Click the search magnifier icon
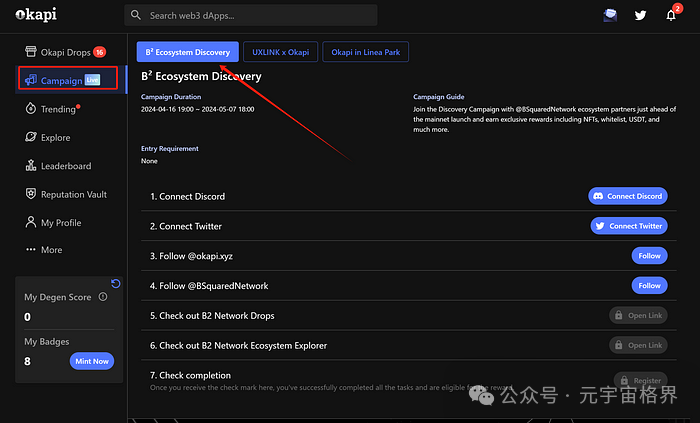 [x=136, y=15]
